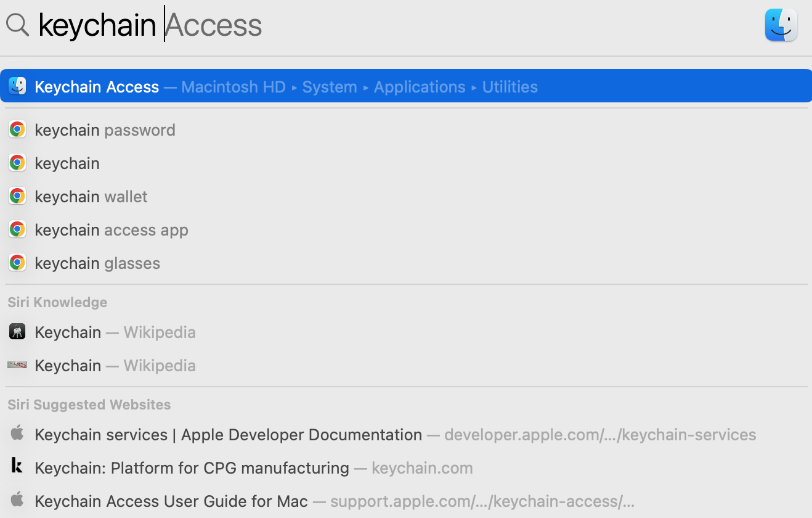Screen dimensions: 812x518
Task: Click the 'Siri Knowledge' section header
Action: [x=57, y=302]
